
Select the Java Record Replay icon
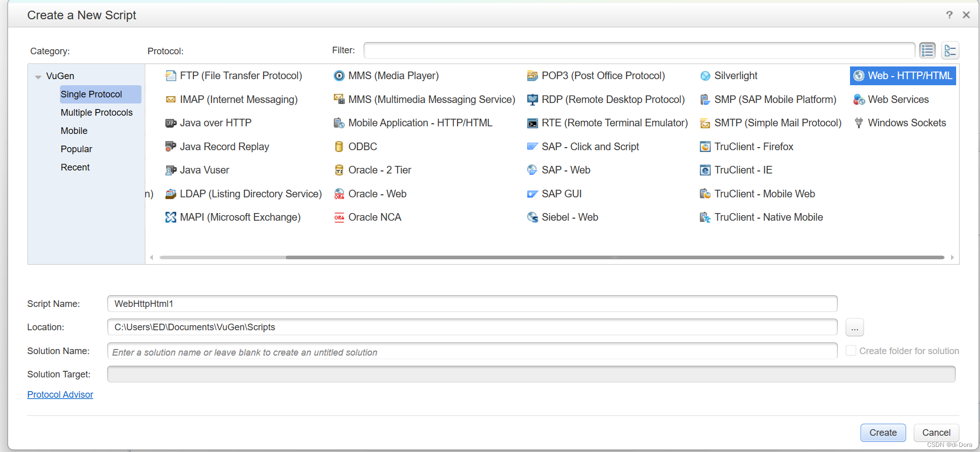171,147
